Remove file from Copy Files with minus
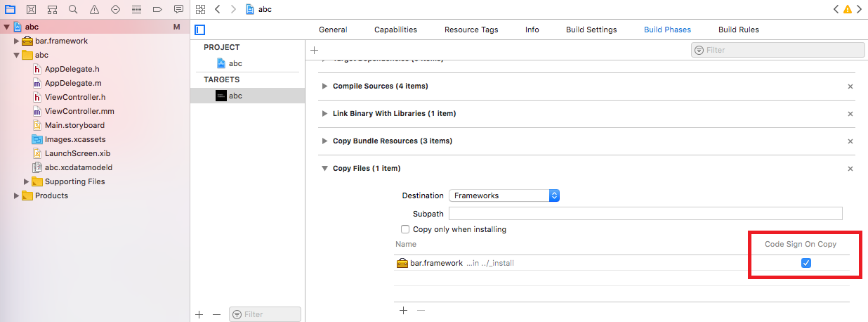Screen dimensions: 868x322 [421, 310]
